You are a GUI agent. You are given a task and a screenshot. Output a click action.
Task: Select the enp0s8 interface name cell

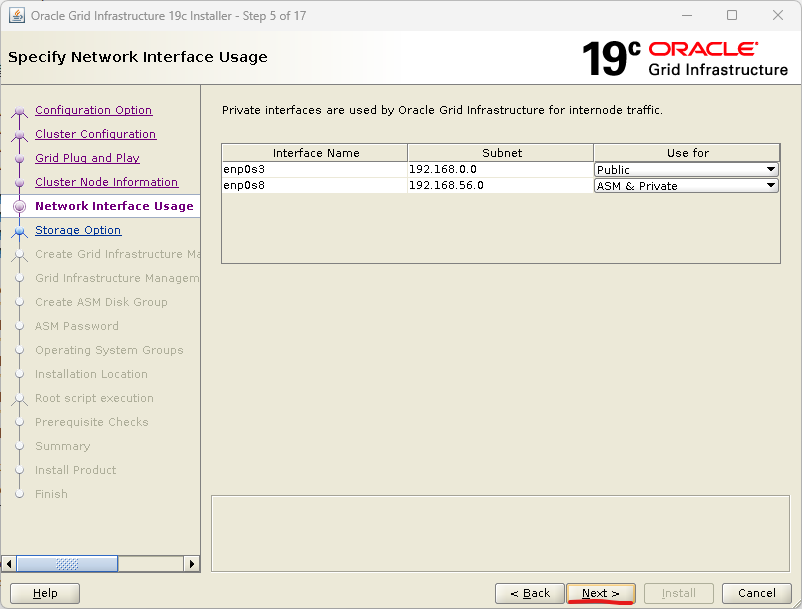point(315,185)
